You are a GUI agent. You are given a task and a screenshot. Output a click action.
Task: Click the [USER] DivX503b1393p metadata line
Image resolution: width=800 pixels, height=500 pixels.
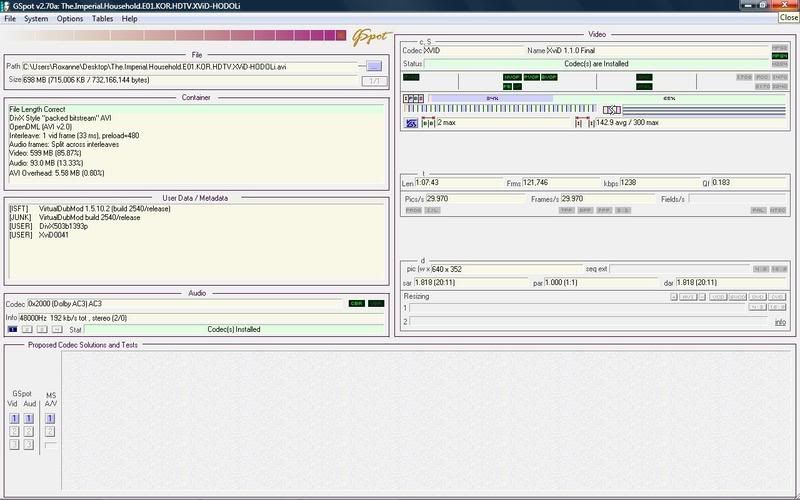(48, 226)
